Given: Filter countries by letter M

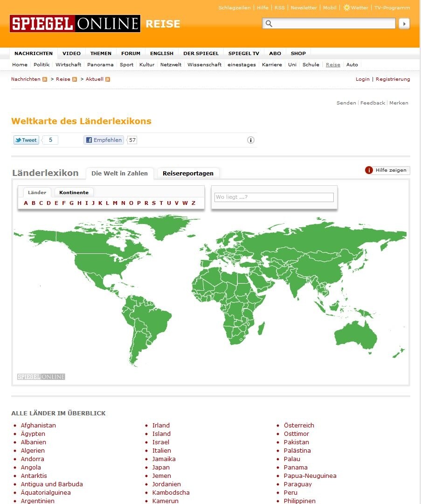Looking at the screenshot, I should coord(115,203).
